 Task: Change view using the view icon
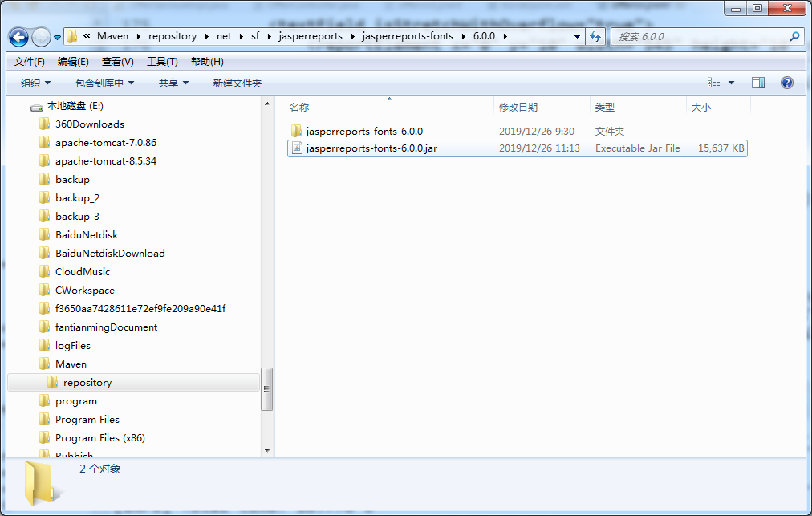713,83
